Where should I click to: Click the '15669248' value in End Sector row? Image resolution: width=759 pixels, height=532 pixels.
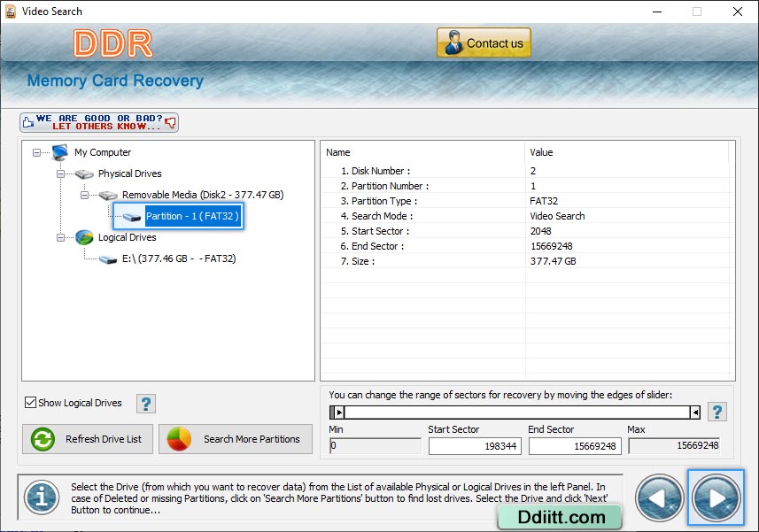552,246
